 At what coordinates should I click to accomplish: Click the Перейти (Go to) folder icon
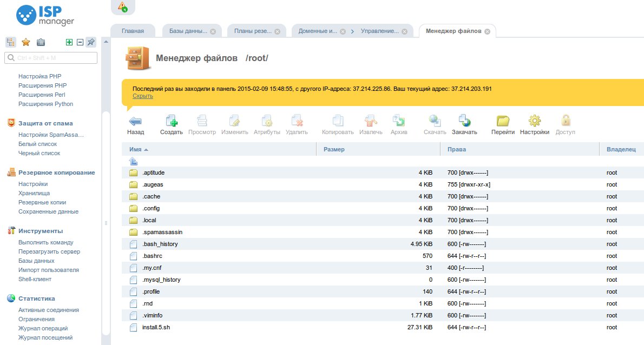pos(503,121)
